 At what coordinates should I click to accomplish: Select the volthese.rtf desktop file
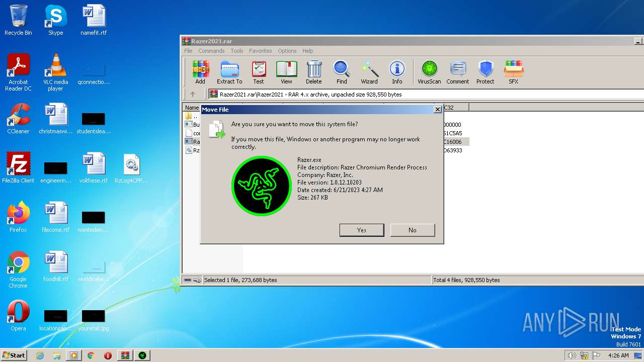[94, 168]
